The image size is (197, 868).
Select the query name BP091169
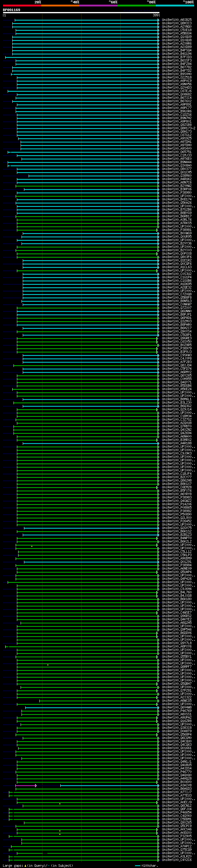[x=11, y=10]
